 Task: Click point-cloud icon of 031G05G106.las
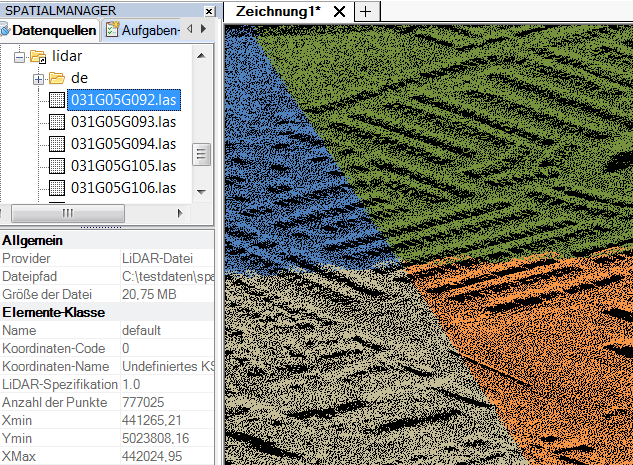[x=57, y=188]
